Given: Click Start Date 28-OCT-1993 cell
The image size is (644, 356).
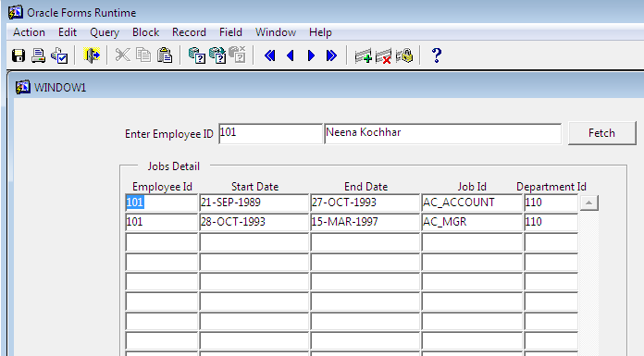Looking at the screenshot, I should pos(254,222).
